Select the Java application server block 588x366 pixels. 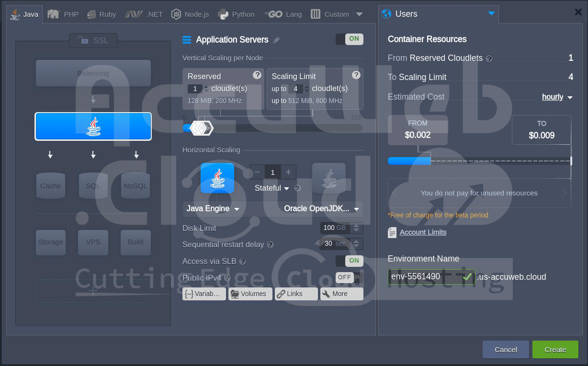93,126
